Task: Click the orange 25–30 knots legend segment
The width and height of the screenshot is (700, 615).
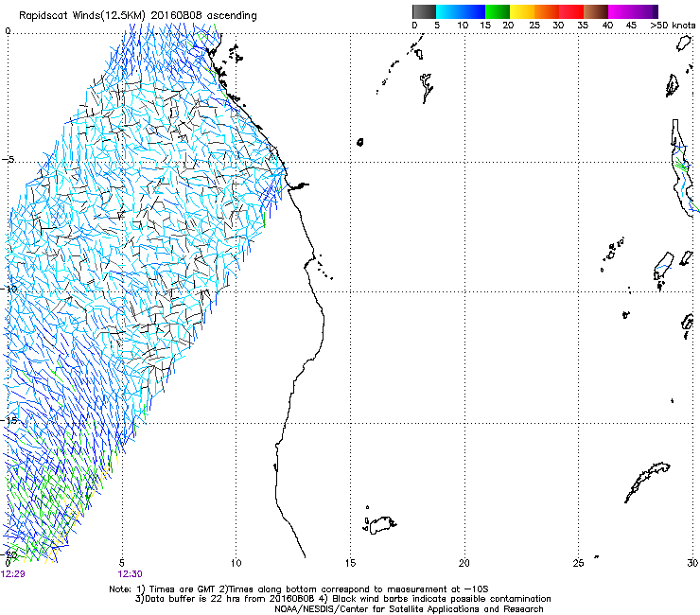Action: coord(547,11)
